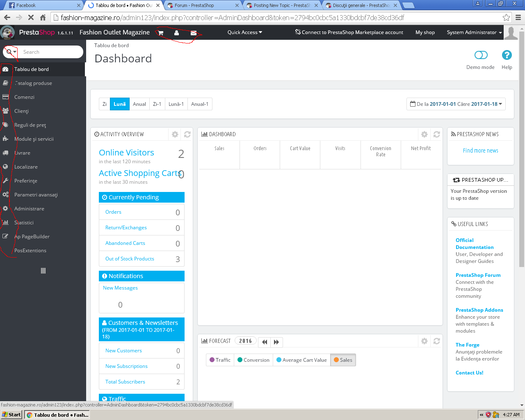
Task: Click the Parametri avansați gears icon
Action: [5, 194]
